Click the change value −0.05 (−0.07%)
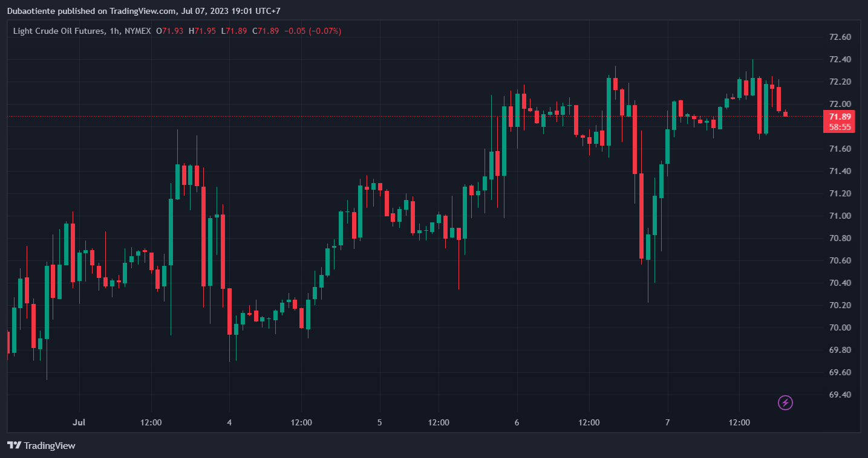 coord(313,31)
